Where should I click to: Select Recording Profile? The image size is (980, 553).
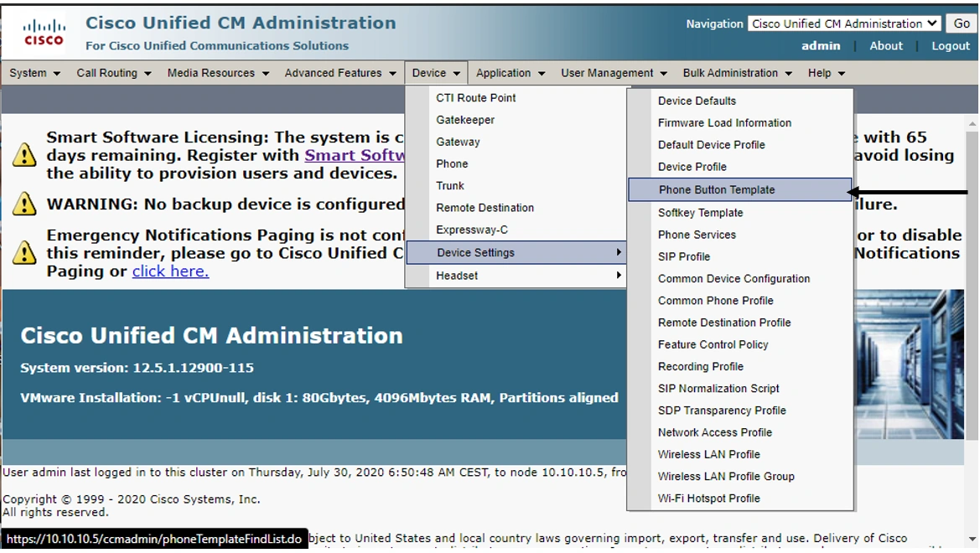pyautogui.click(x=740, y=366)
